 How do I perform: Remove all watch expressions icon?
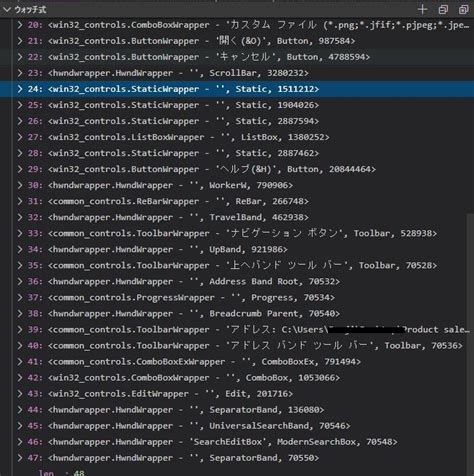coord(464,9)
